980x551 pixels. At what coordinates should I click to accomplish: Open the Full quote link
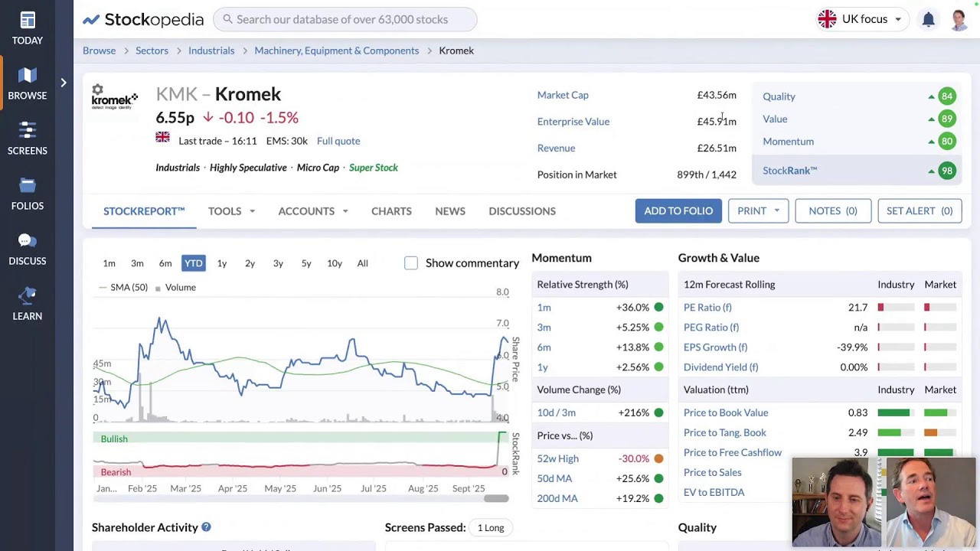click(338, 141)
